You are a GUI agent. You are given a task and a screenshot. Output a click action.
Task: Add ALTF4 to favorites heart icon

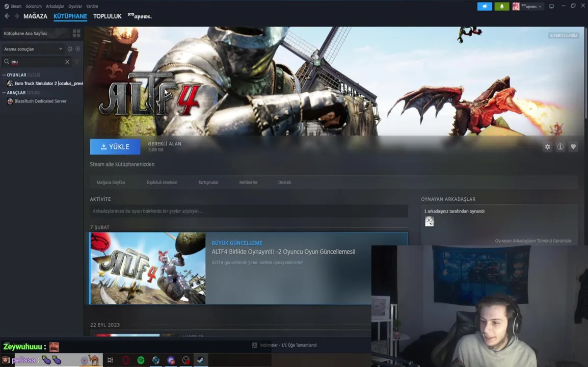click(x=573, y=147)
